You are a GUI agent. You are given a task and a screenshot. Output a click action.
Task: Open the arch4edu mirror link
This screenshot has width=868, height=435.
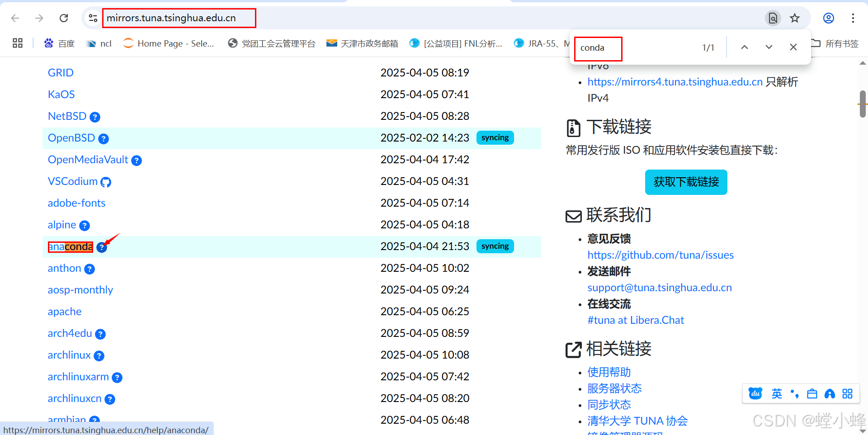[70, 333]
